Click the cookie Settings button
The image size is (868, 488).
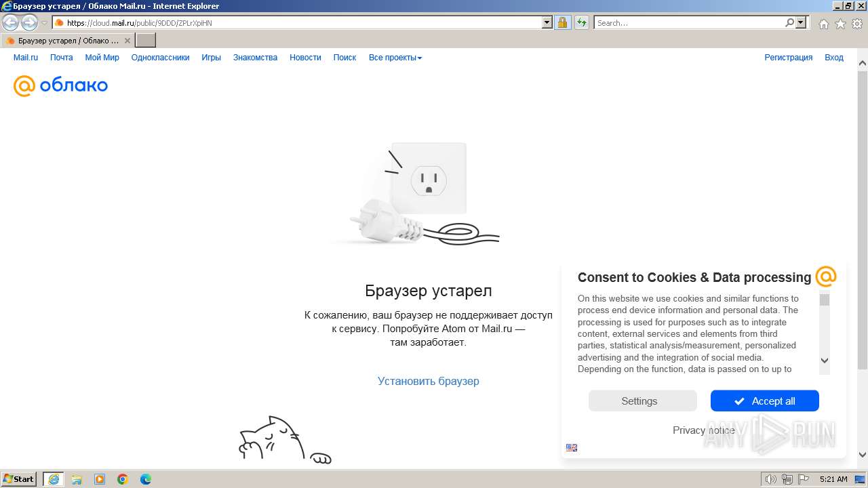point(642,401)
